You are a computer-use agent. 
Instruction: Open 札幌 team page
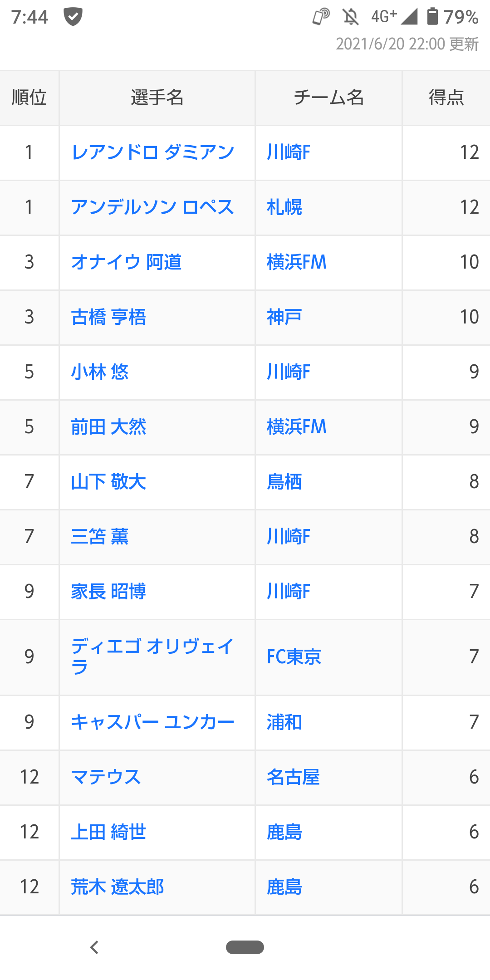coord(284,207)
